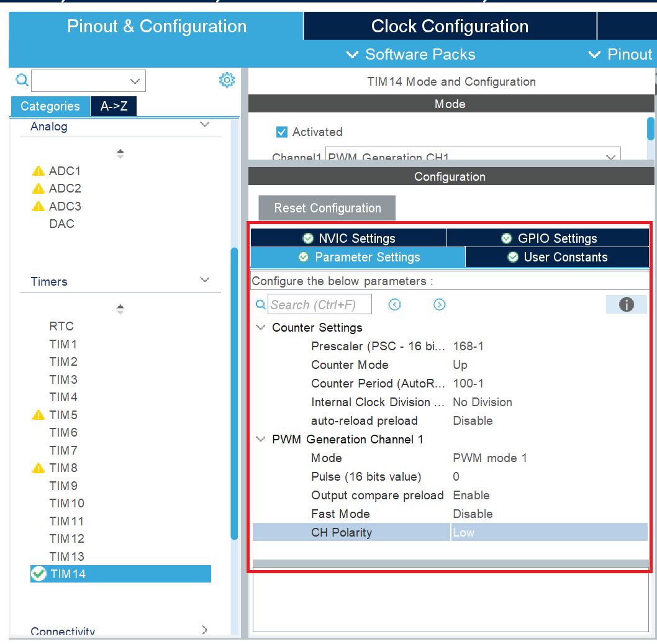The height and width of the screenshot is (644, 657).
Task: Open the Parameter Settings tab
Action: [358, 257]
